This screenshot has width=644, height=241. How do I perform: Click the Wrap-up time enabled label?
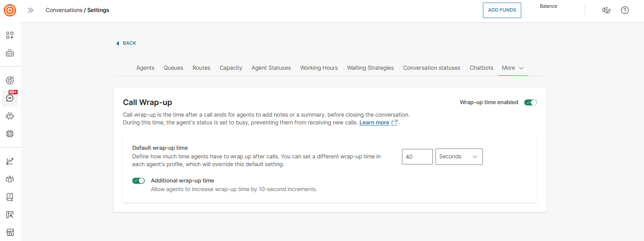(489, 102)
